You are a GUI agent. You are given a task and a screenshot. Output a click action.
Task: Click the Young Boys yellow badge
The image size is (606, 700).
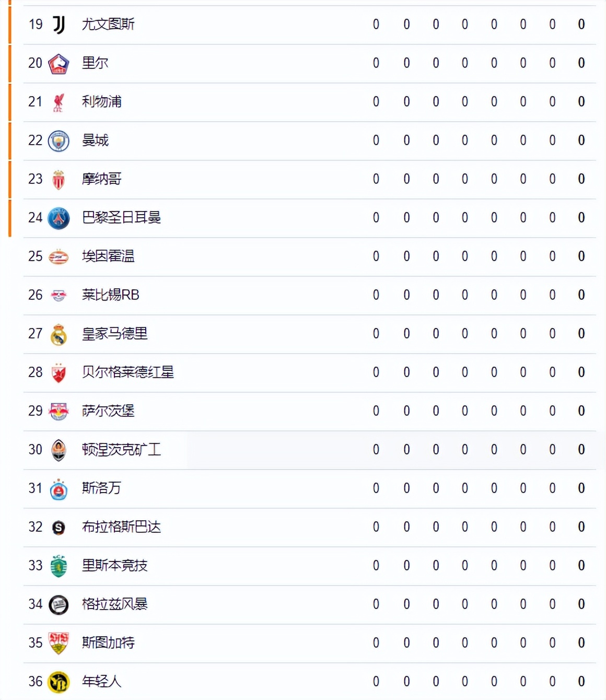[59, 682]
